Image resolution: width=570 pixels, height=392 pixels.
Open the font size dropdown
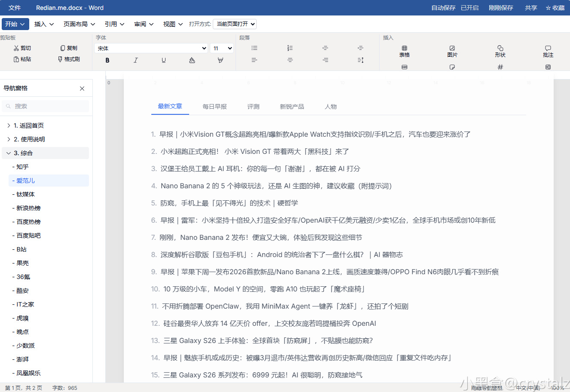click(x=223, y=48)
